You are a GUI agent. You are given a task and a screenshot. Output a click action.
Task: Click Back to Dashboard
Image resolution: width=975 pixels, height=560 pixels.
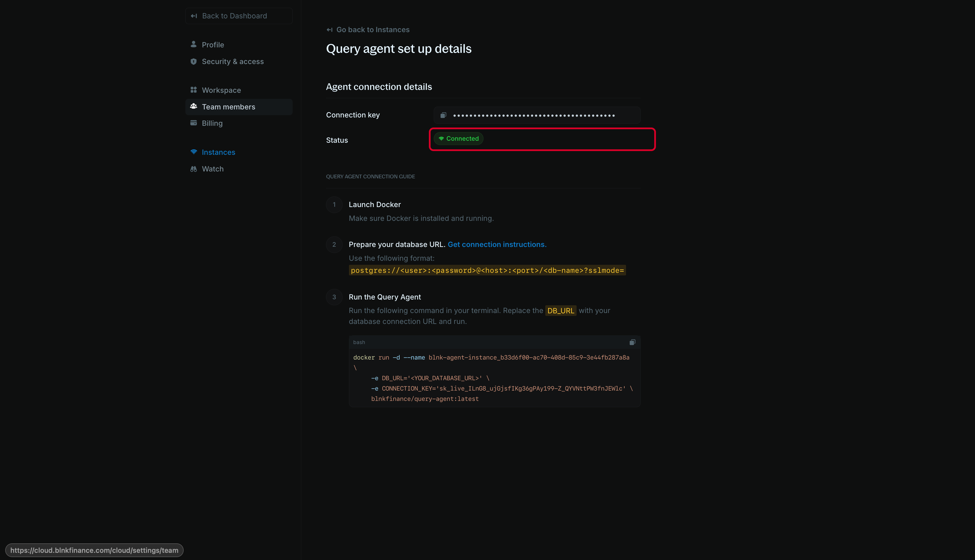coord(238,16)
